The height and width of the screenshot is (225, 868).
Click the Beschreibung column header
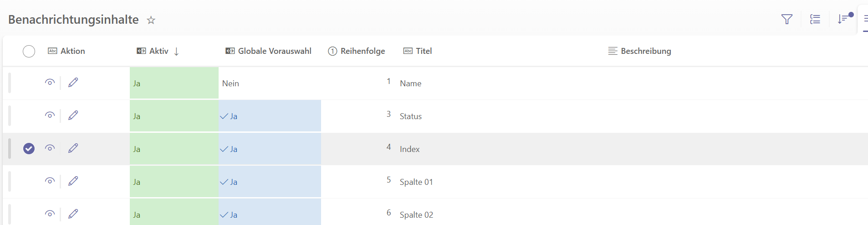[645, 51]
